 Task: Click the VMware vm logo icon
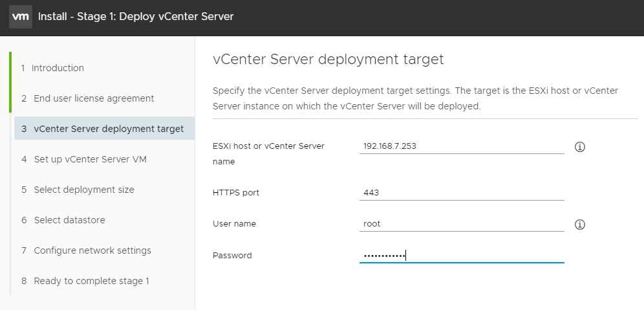[21, 17]
